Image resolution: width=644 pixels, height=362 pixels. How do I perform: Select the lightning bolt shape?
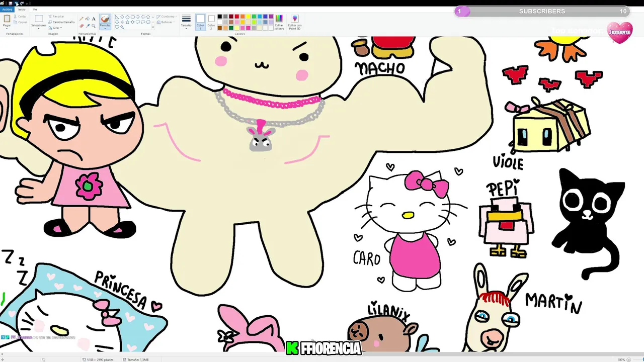(122, 27)
